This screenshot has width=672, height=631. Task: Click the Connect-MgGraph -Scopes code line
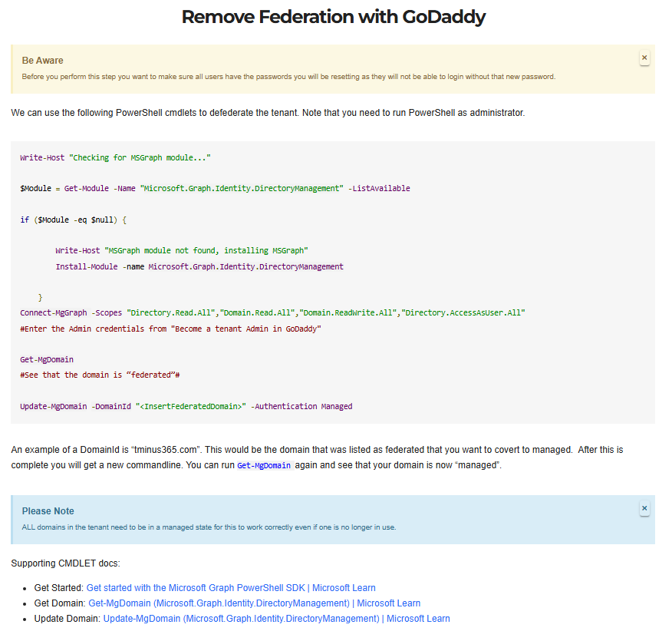(x=272, y=312)
